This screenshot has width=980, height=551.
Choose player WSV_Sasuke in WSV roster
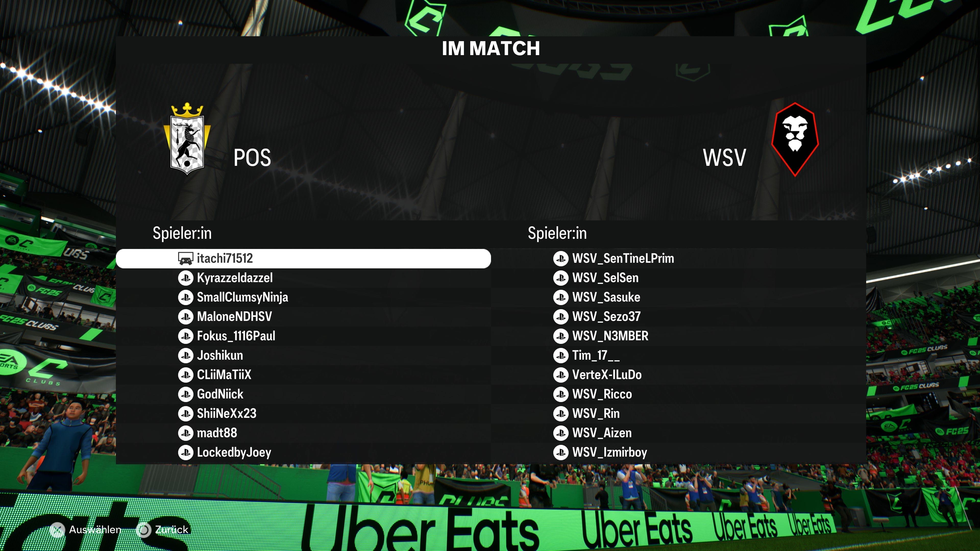pos(679,297)
